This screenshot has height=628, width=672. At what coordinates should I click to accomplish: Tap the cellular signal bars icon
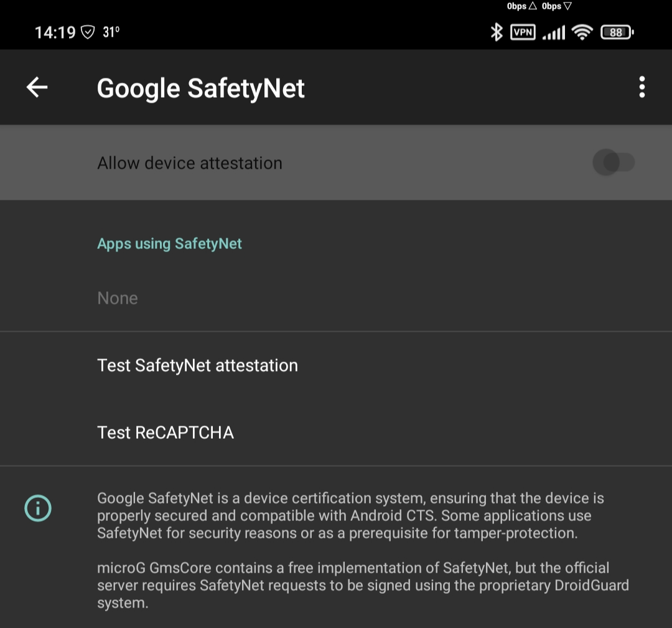click(x=554, y=32)
